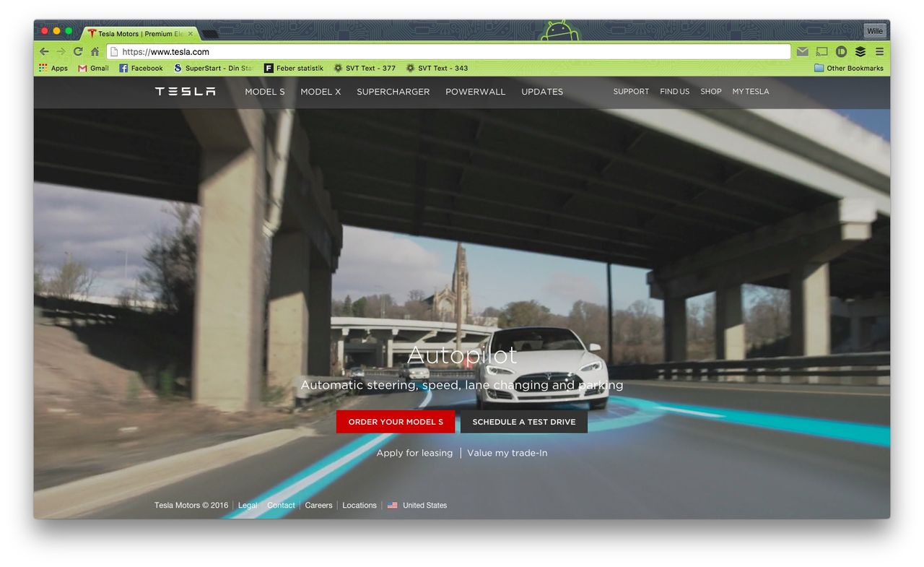Open SuperStart bookmark
This screenshot has height=567, width=924.
coord(213,68)
